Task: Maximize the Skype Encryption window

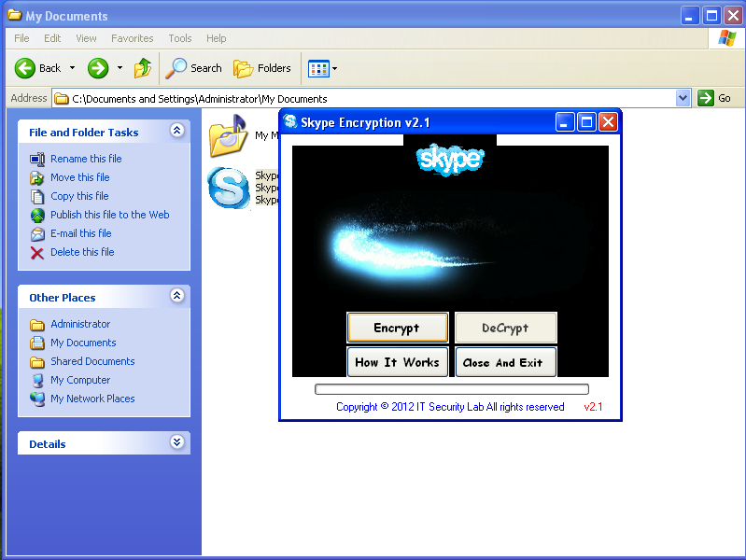Action: tap(586, 122)
